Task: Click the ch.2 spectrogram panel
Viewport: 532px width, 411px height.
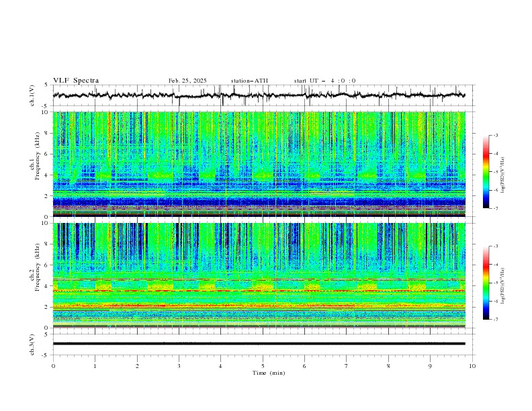Action: coord(259,275)
